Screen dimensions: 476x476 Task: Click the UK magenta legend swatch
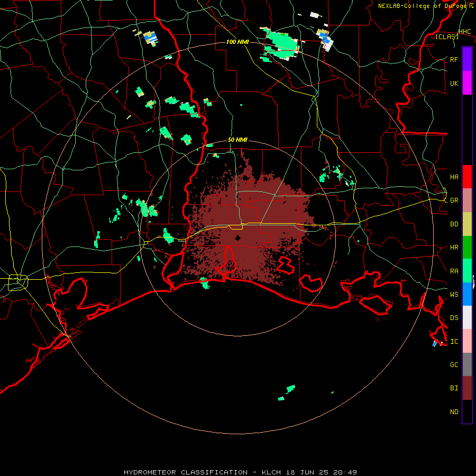[x=467, y=83]
